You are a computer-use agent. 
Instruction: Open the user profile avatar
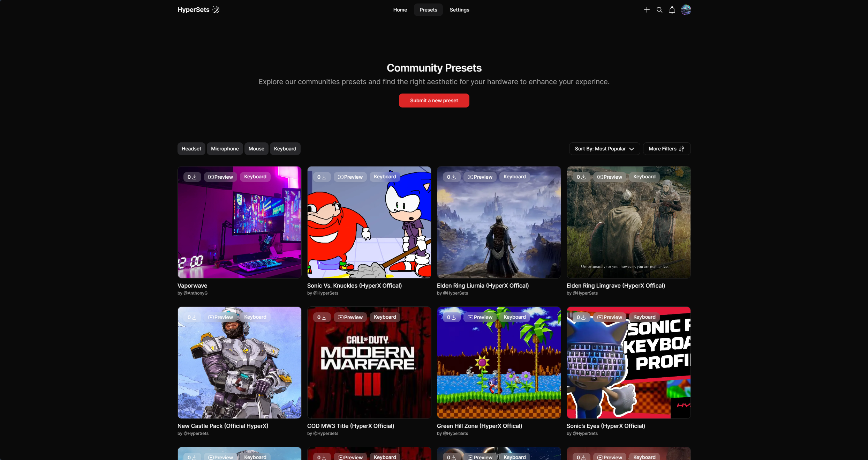[686, 10]
